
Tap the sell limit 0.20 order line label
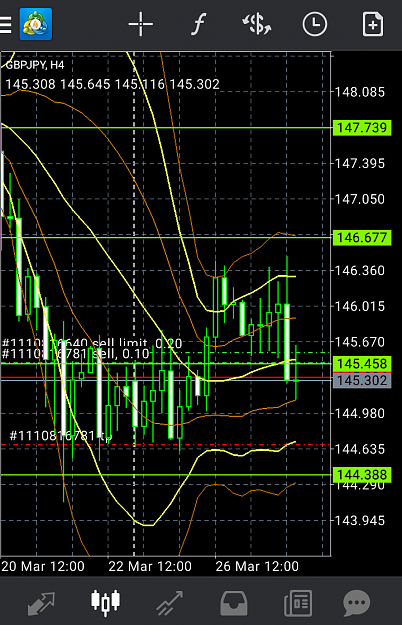coord(92,343)
